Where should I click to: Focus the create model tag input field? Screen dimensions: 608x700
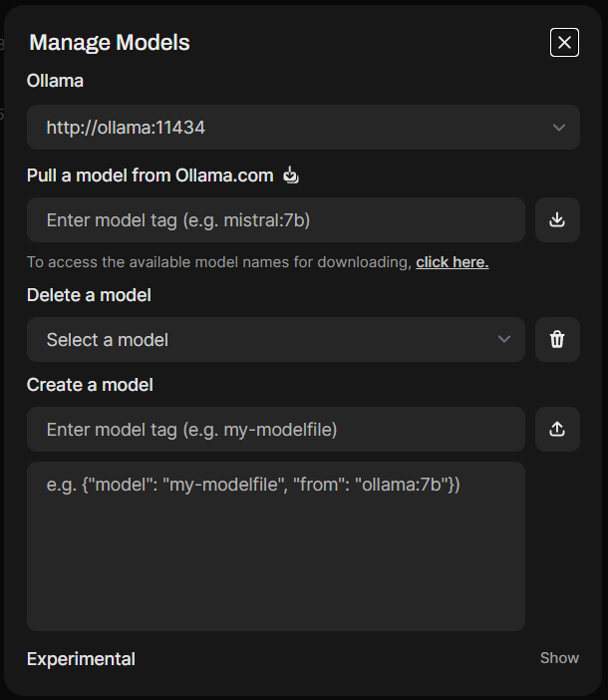pos(275,429)
